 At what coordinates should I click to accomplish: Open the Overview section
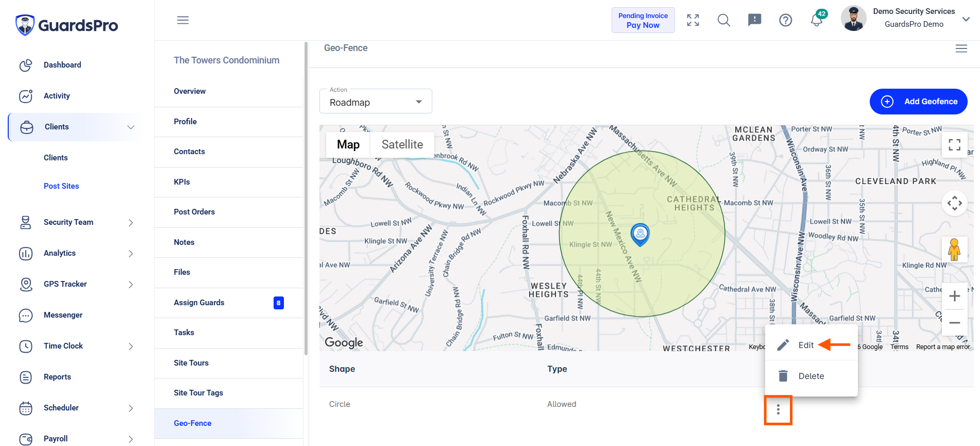tap(229, 91)
